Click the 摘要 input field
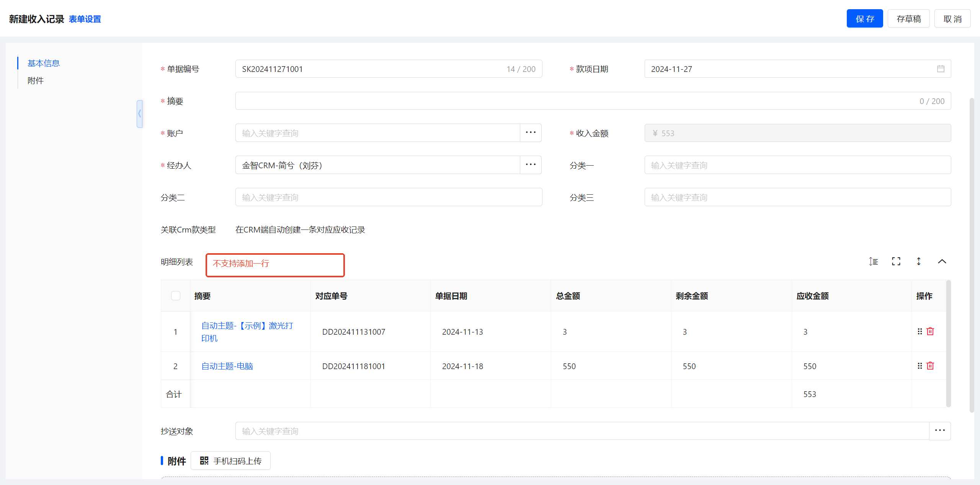This screenshot has width=980, height=485. [574, 101]
